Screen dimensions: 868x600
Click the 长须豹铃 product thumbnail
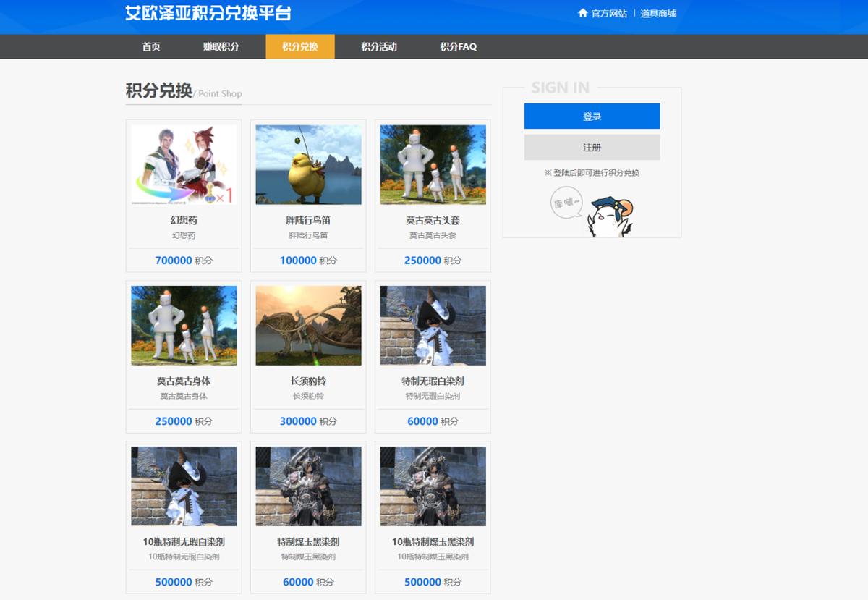(307, 326)
